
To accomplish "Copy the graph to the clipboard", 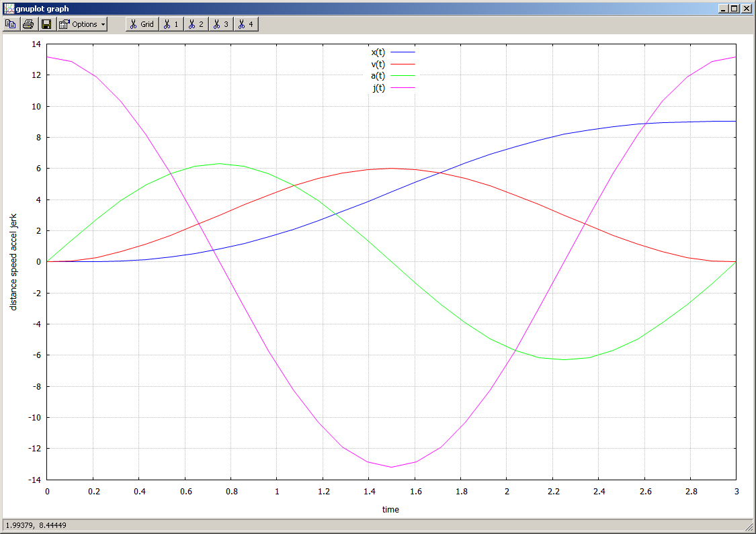I will (x=10, y=24).
